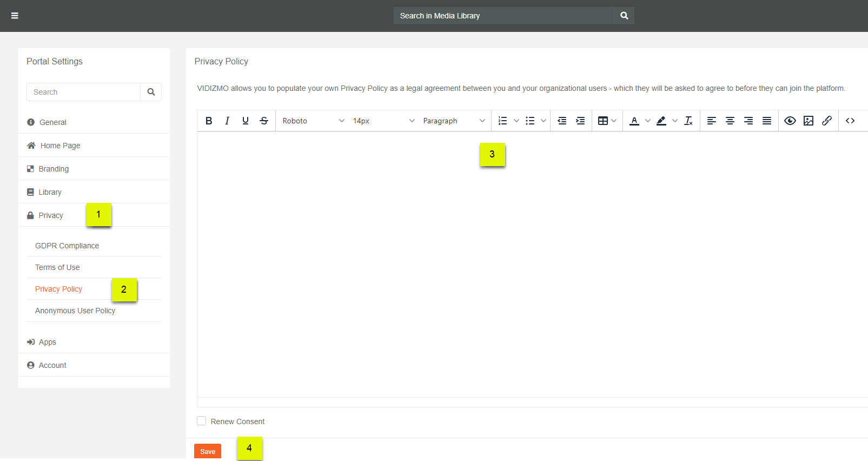The image size is (868, 461).
Task: Click the Save button
Action: click(x=208, y=451)
